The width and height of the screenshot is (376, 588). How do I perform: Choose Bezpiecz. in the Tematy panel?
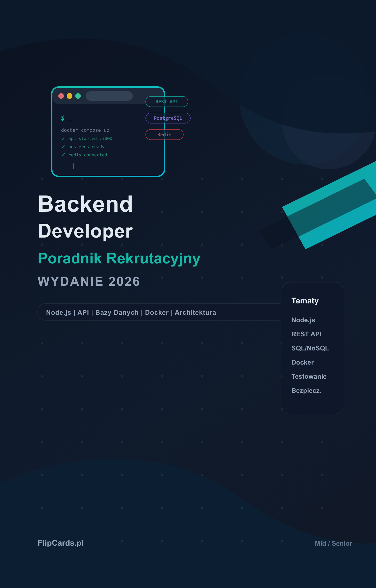306,391
